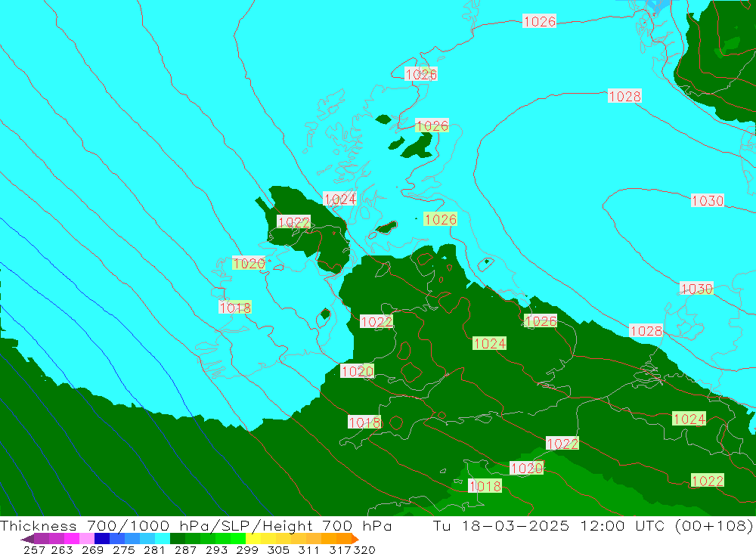Click the light pink legend swatch
The image size is (756, 554).
tap(87, 539)
